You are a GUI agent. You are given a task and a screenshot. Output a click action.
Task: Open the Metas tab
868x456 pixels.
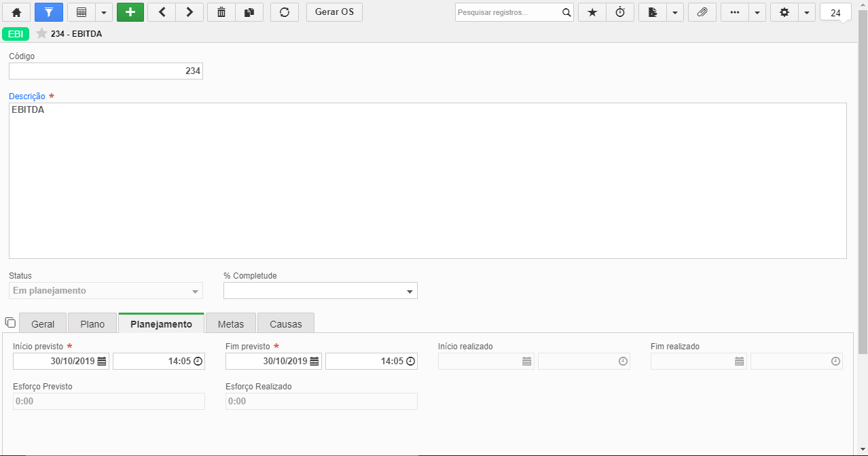tap(231, 324)
